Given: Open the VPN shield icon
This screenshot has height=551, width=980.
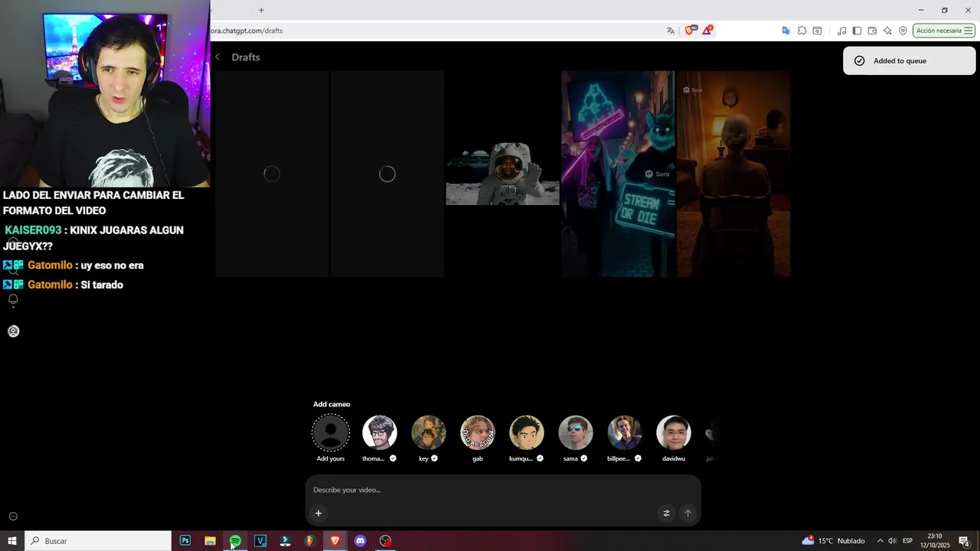Looking at the screenshot, I should pyautogui.click(x=903, y=31).
